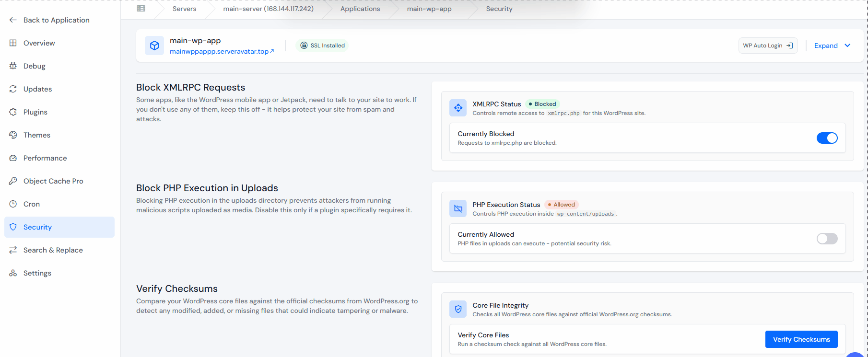Enable the PHP execution blocking toggle
Screen dimensions: 868x357
click(x=827, y=239)
